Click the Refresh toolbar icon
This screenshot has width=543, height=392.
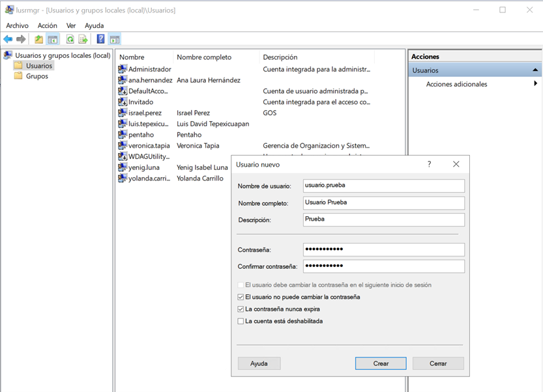pos(70,40)
